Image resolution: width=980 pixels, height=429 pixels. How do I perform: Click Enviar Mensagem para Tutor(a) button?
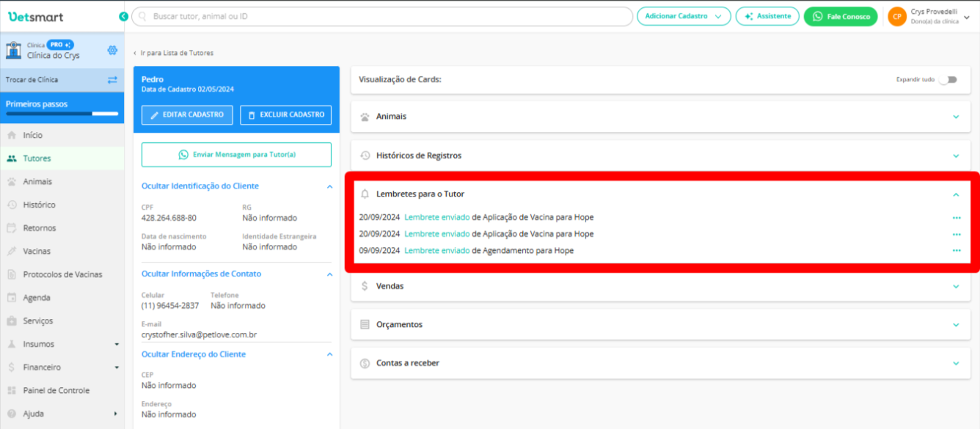pyautogui.click(x=236, y=155)
